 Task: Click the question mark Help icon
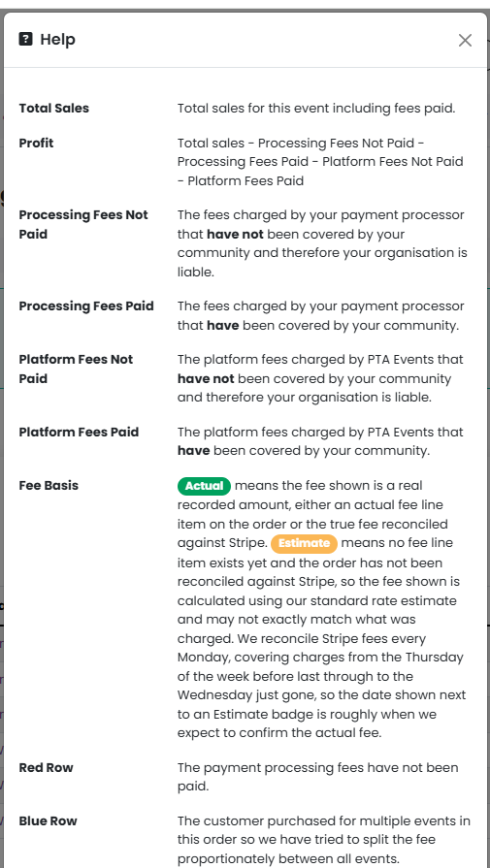[x=25, y=39]
